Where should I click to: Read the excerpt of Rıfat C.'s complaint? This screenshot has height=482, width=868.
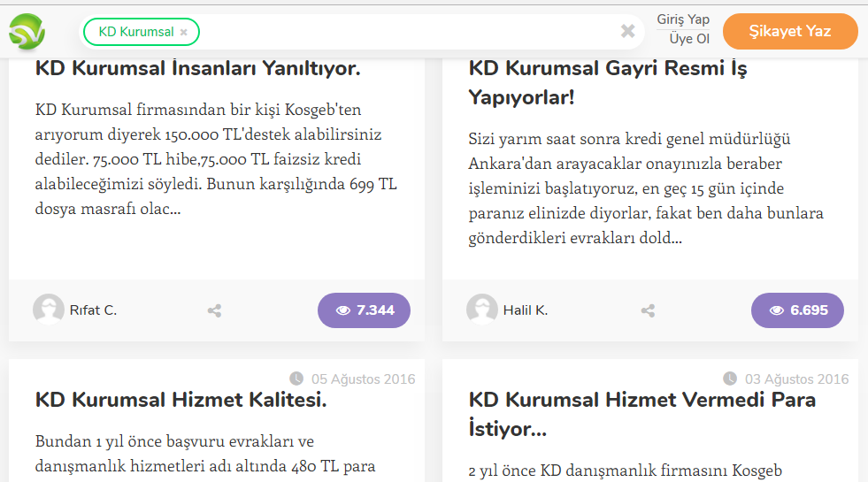(216, 159)
